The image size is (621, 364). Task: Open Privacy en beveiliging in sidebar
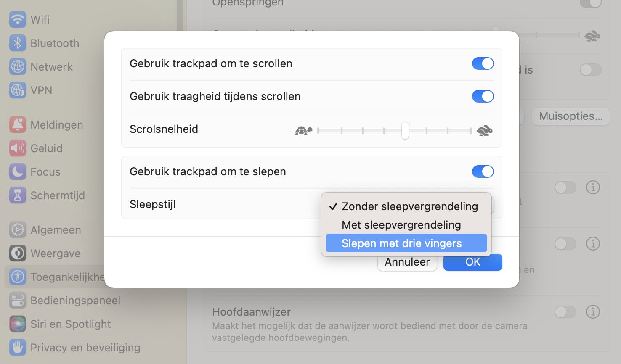85,348
